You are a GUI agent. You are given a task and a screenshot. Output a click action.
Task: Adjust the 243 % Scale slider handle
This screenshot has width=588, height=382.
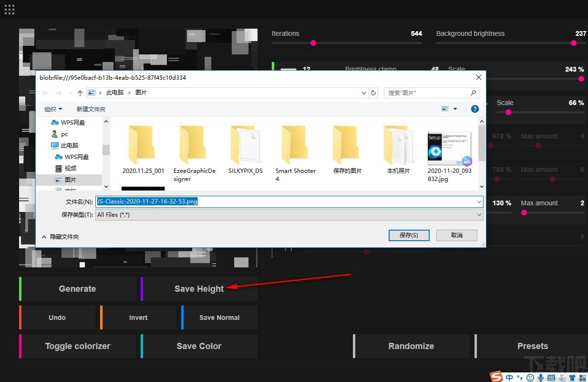(x=581, y=79)
